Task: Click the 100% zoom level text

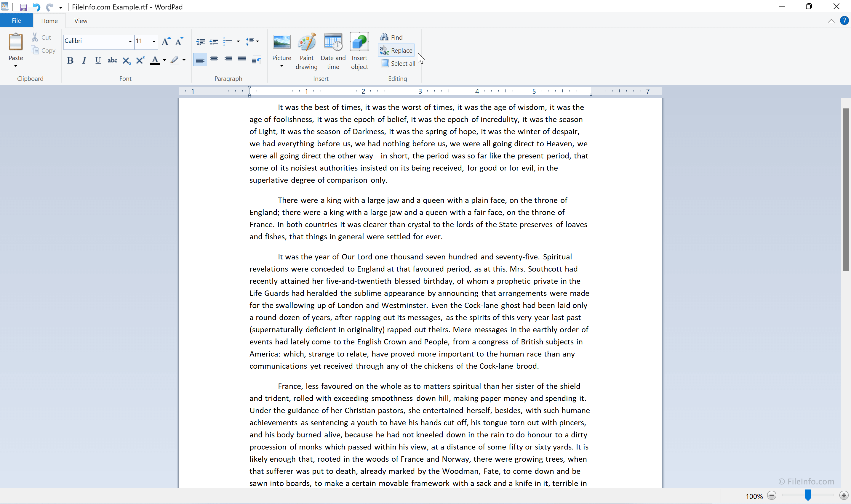Action: pyautogui.click(x=754, y=496)
